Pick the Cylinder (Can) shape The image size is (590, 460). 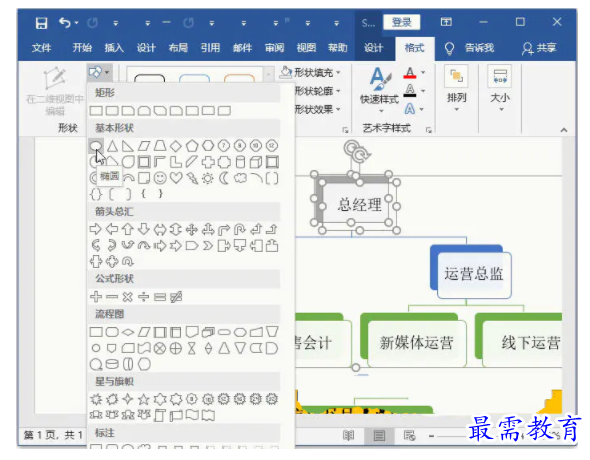click(240, 162)
